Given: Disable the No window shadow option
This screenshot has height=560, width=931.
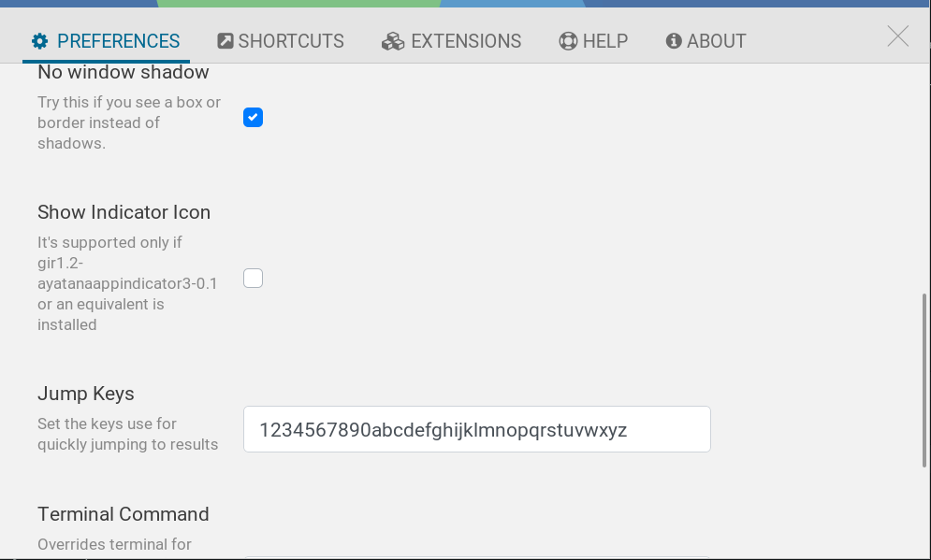Looking at the screenshot, I should click(x=253, y=117).
